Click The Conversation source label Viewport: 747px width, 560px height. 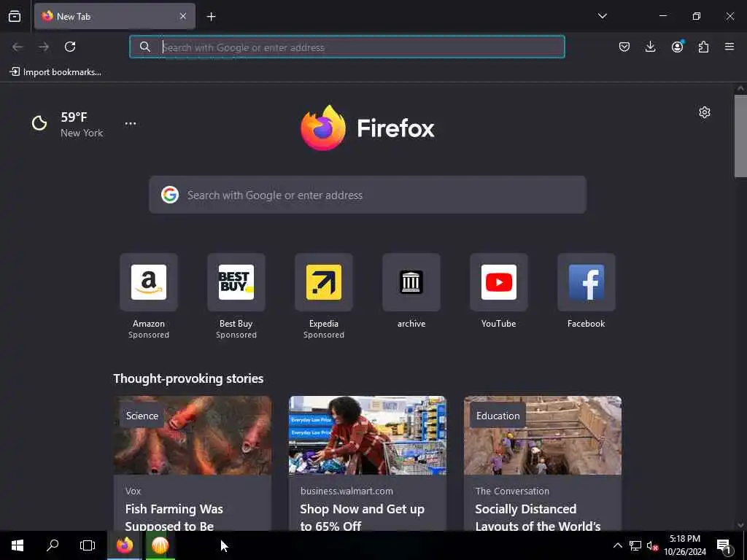pyautogui.click(x=512, y=491)
